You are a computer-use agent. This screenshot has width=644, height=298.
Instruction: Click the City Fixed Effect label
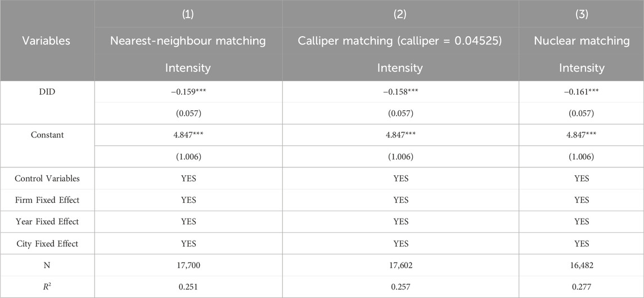[x=47, y=244]
